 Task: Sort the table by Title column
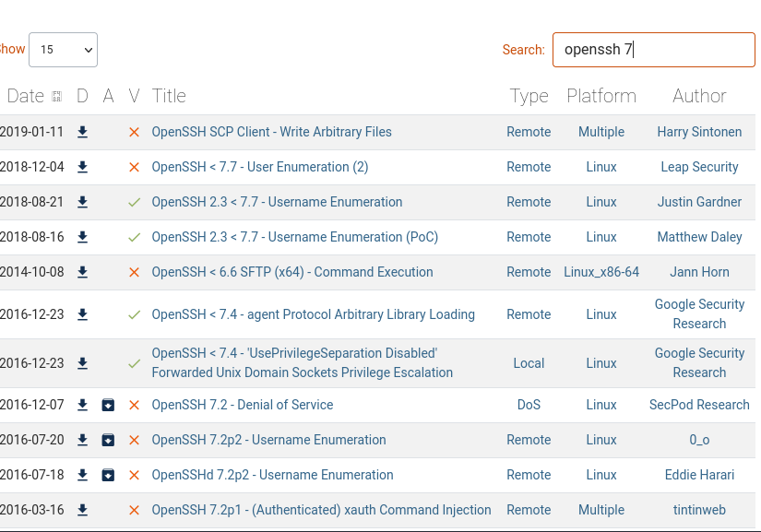[x=169, y=96]
